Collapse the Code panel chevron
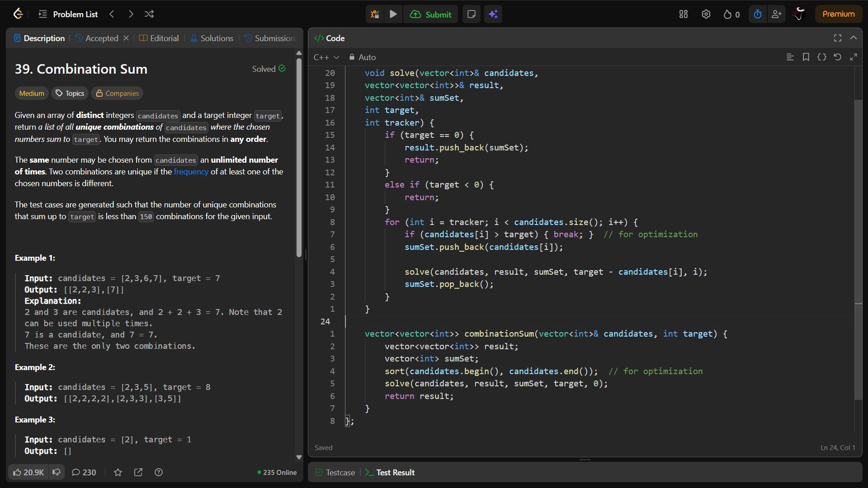The image size is (868, 488). (853, 38)
